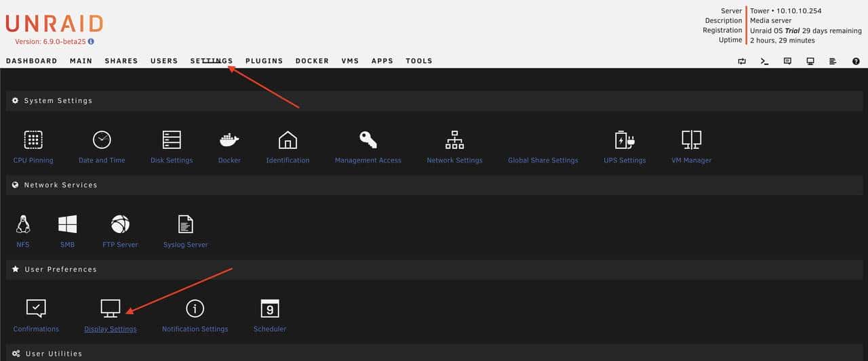Open the Management Access key icon

pos(368,140)
